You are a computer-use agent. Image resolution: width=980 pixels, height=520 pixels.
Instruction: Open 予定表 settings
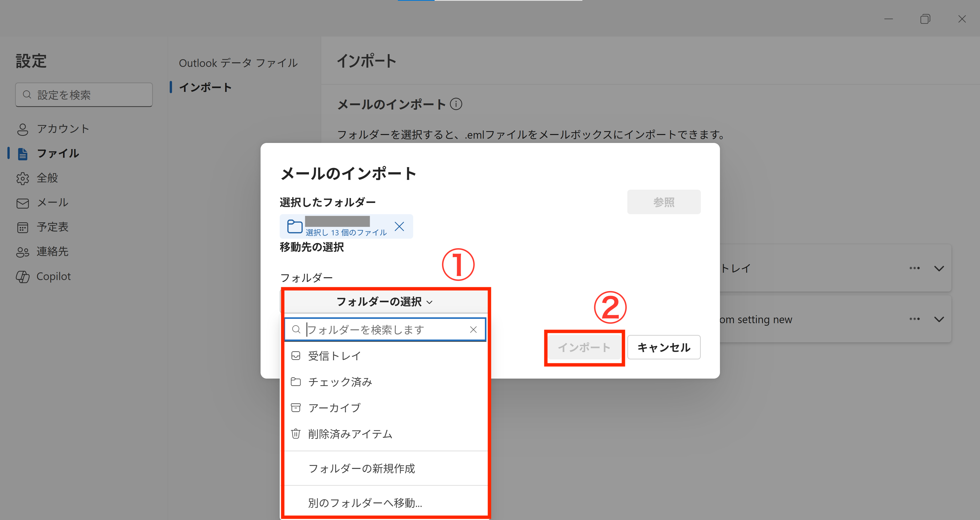click(53, 227)
